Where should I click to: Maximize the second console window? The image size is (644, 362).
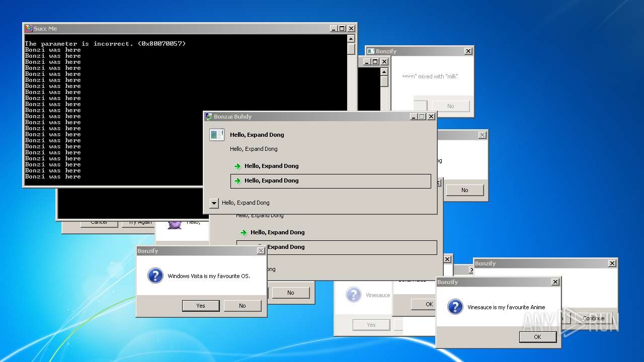coord(375,62)
